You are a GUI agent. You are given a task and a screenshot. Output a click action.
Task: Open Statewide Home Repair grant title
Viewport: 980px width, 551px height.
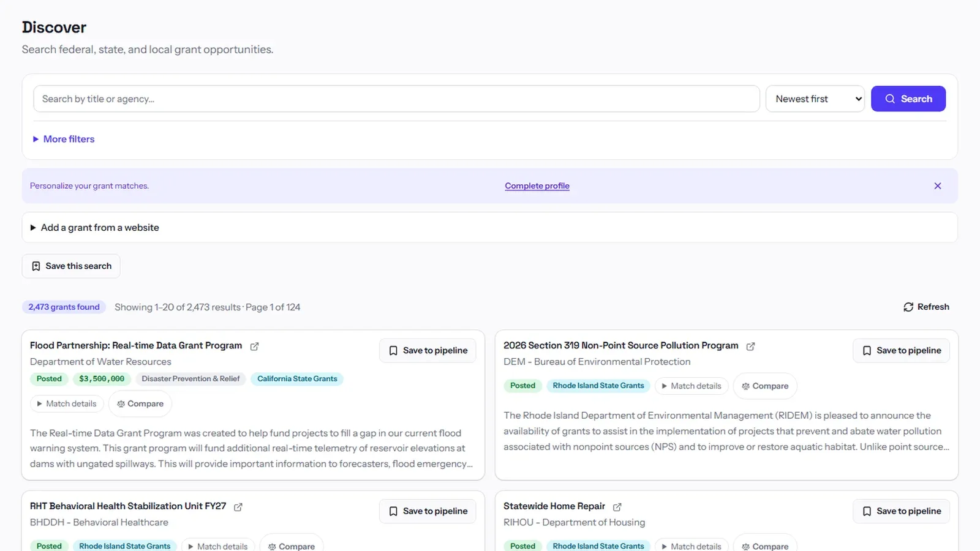tap(554, 506)
